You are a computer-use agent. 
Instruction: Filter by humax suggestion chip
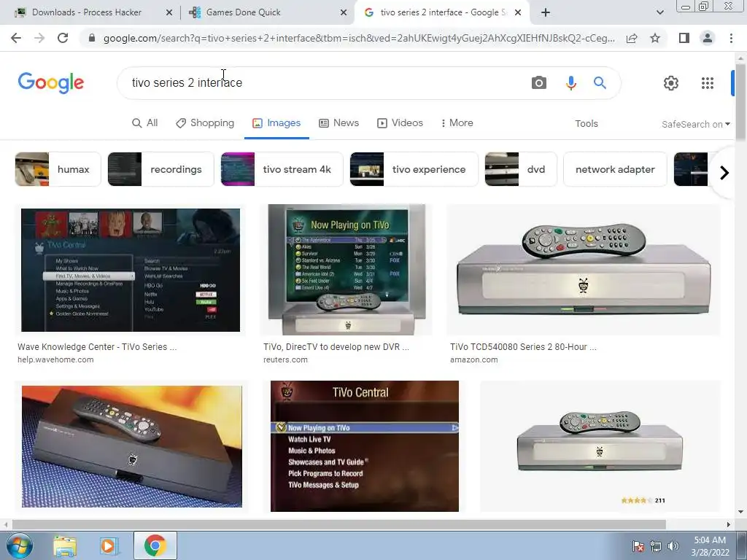point(58,169)
